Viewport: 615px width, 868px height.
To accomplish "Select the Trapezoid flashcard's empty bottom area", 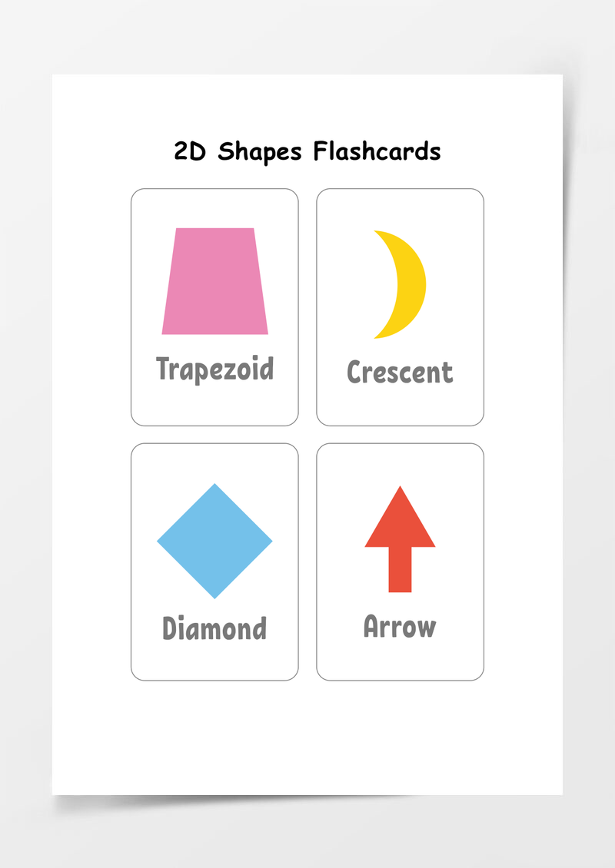I will tap(215, 406).
